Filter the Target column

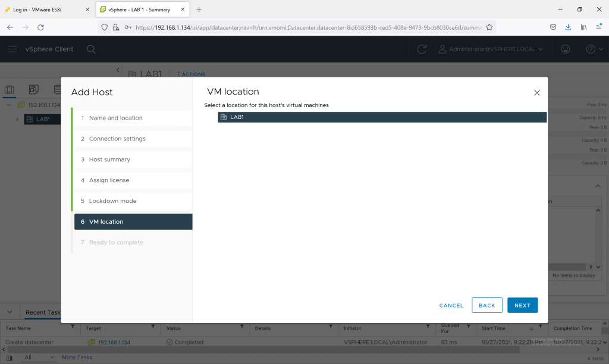[153, 327]
